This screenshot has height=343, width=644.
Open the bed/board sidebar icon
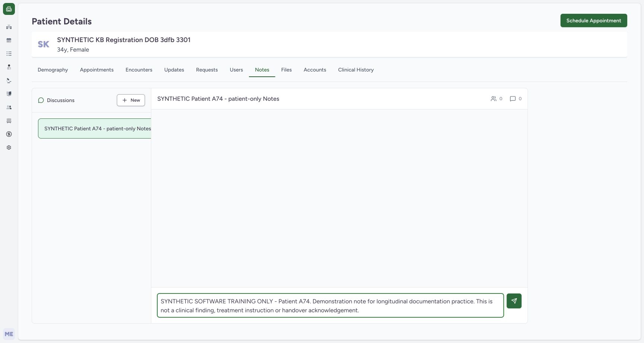(9, 121)
